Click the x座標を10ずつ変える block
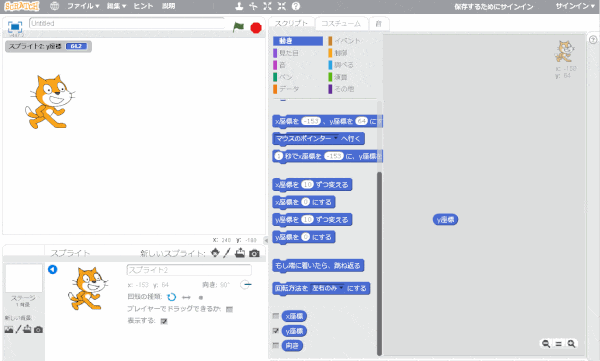Screen dimensions: 600x361 point(312,185)
